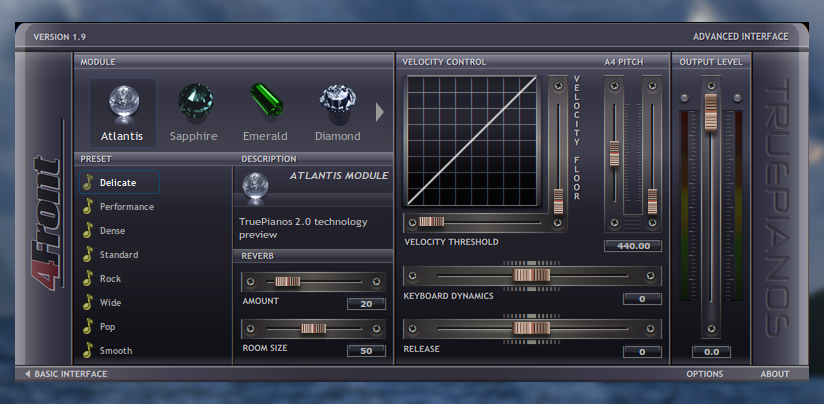824x404 pixels.
Task: Click the Advanced Interface label
Action: (740, 37)
